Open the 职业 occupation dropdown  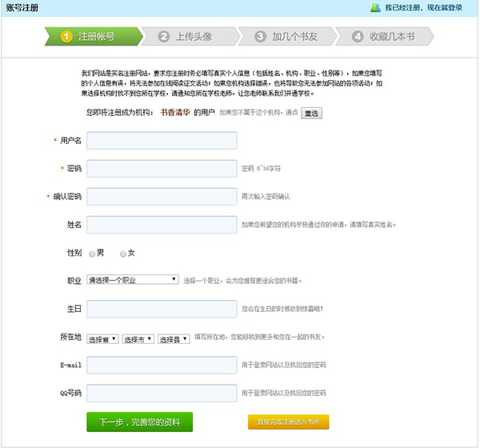pyautogui.click(x=133, y=280)
